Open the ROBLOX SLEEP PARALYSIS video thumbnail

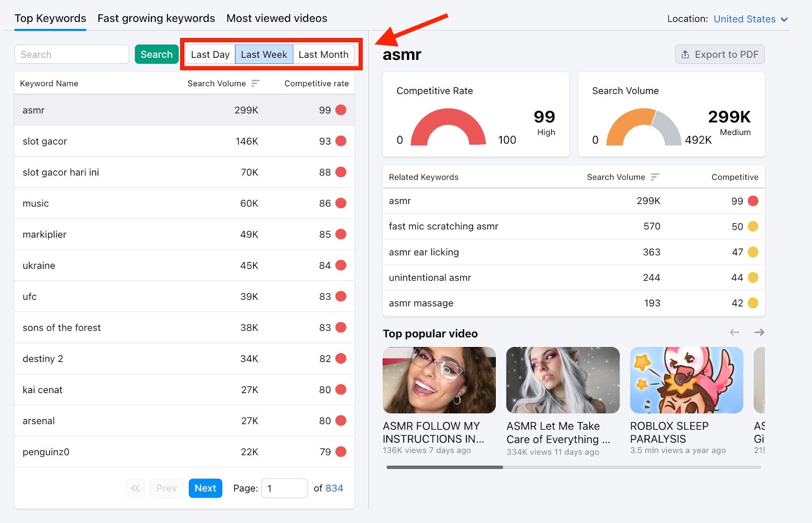point(686,379)
